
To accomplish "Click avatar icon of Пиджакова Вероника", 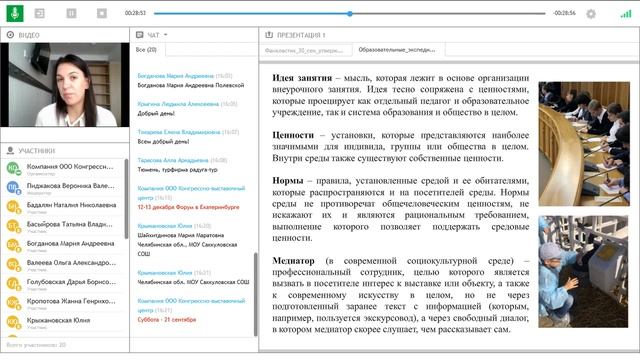I will click(13, 187).
